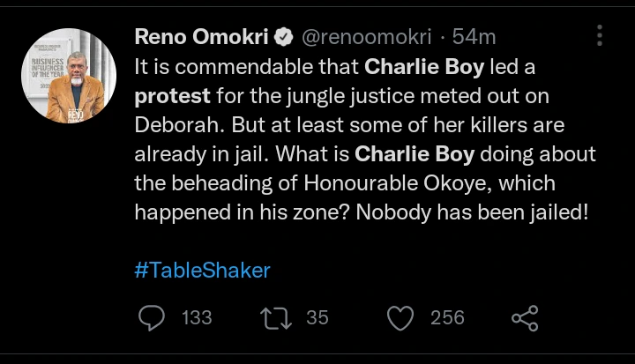Click the 256 likes count
Screen dimensions: 635x364
447,317
